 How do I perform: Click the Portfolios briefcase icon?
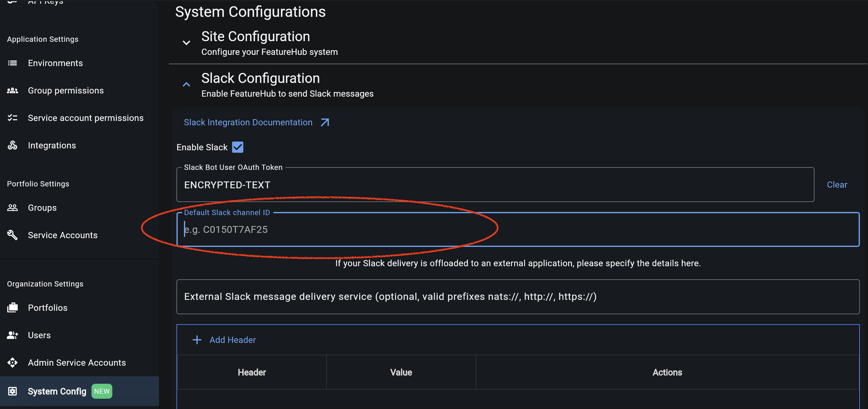point(12,307)
